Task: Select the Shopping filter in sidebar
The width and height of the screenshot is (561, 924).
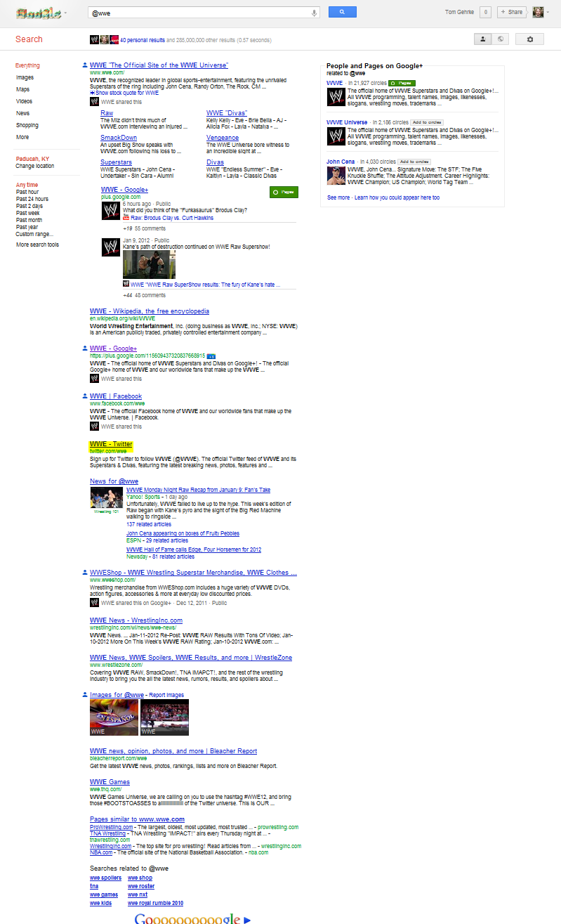Action: click(x=27, y=125)
